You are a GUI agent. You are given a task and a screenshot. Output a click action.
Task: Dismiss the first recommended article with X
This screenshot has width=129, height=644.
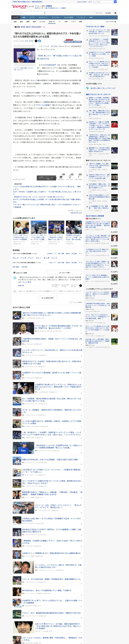tap(81, 319)
